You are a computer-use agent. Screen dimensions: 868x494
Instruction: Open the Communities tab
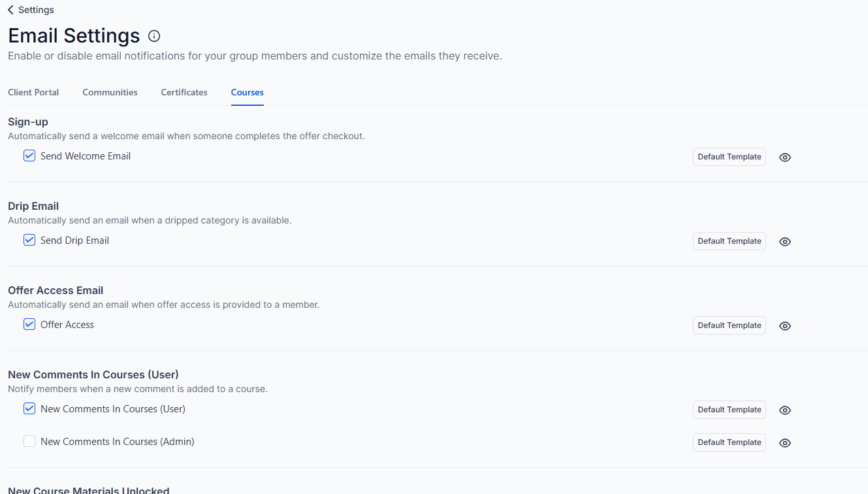(x=110, y=92)
